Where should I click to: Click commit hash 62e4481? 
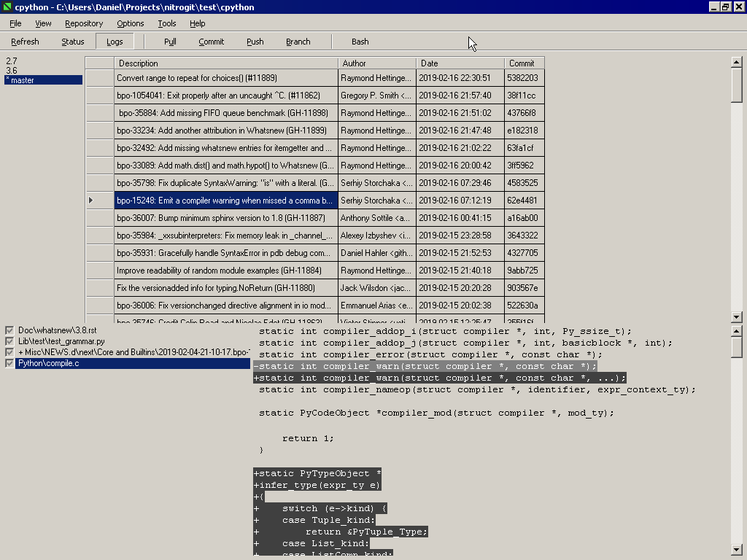[524, 200]
